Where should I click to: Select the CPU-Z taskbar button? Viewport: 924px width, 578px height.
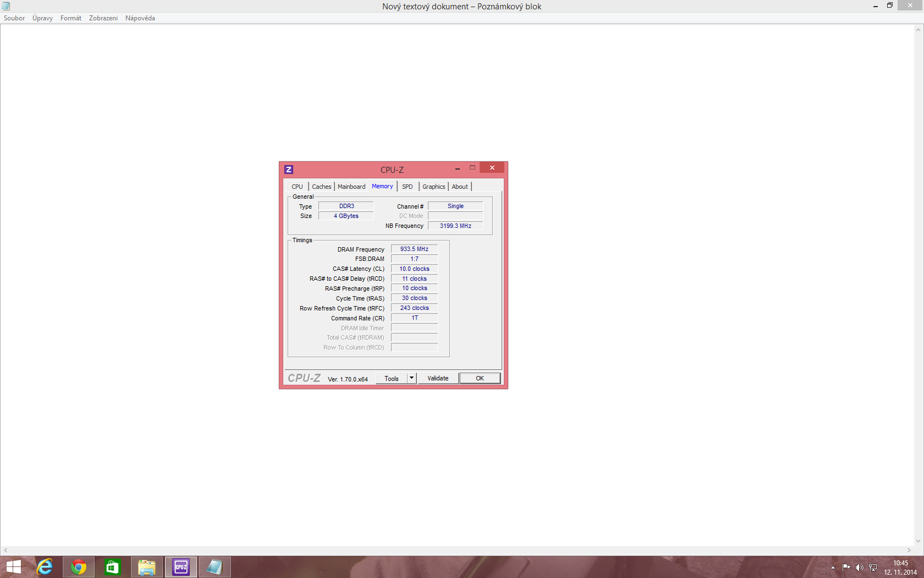click(181, 567)
